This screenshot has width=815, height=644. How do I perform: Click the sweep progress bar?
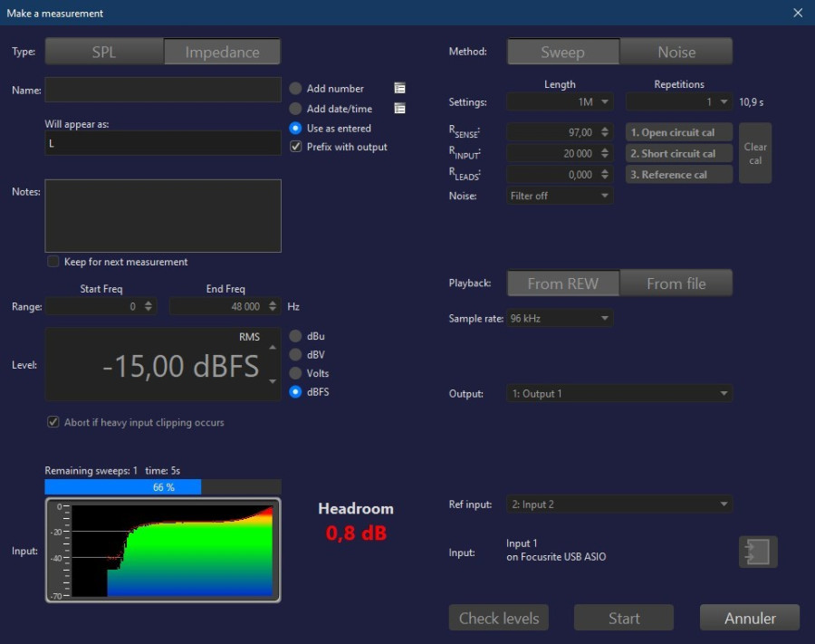point(163,487)
